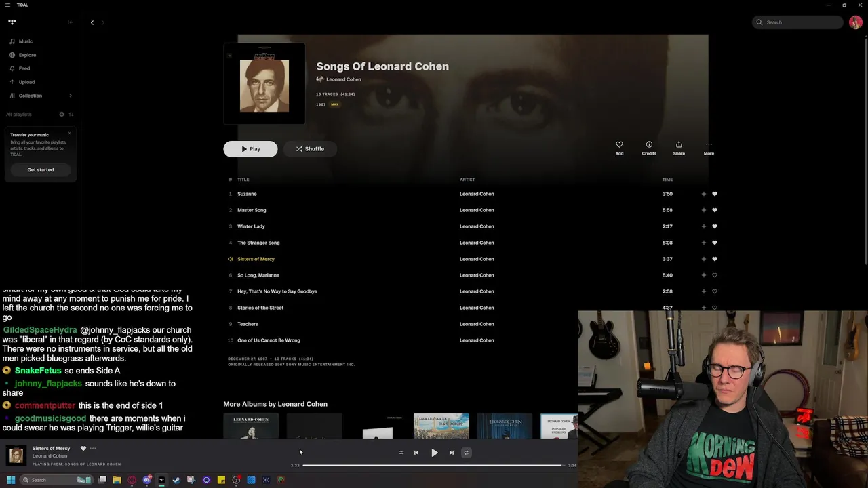Image resolution: width=868 pixels, height=488 pixels.
Task: Unlike The Stranger Song via heart
Action: [715, 243]
